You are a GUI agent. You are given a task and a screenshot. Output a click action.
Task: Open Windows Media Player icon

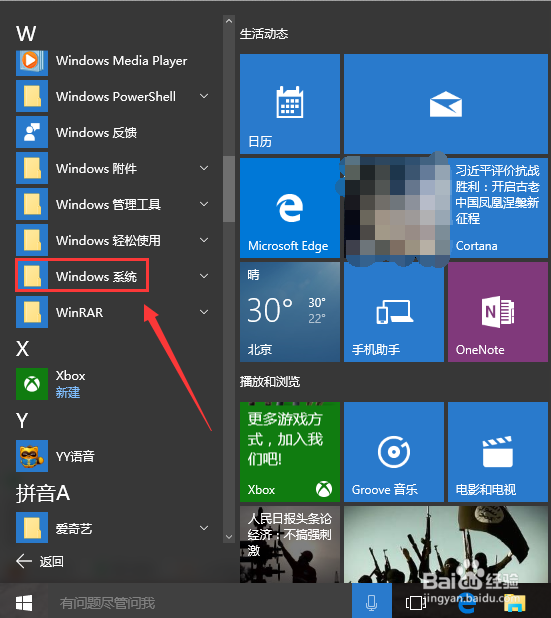coord(32,62)
